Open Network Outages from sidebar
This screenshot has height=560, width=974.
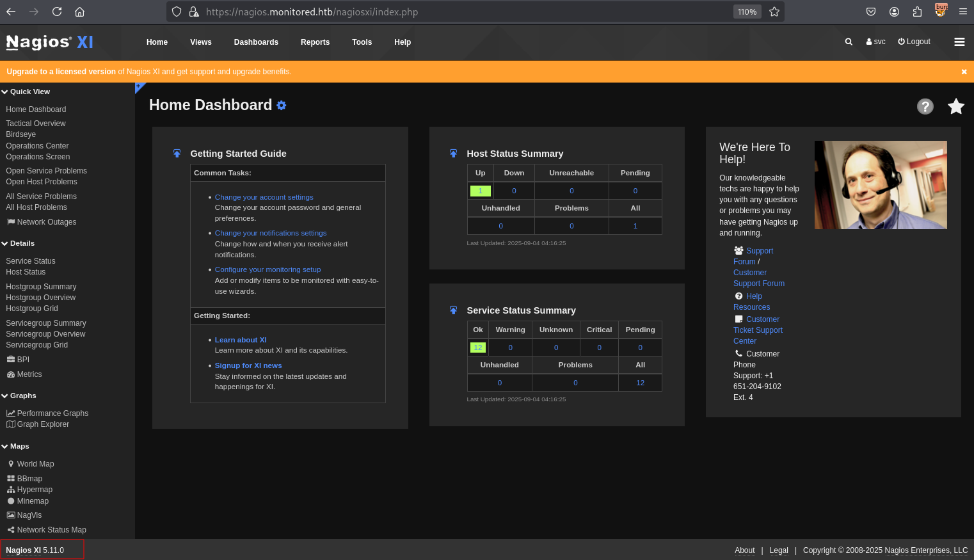click(x=41, y=222)
